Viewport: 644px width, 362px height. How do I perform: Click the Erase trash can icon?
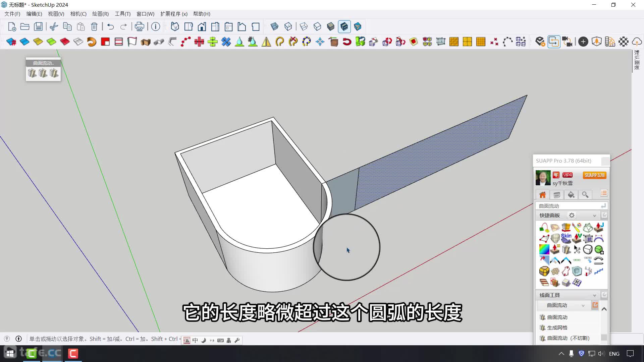[x=94, y=26]
